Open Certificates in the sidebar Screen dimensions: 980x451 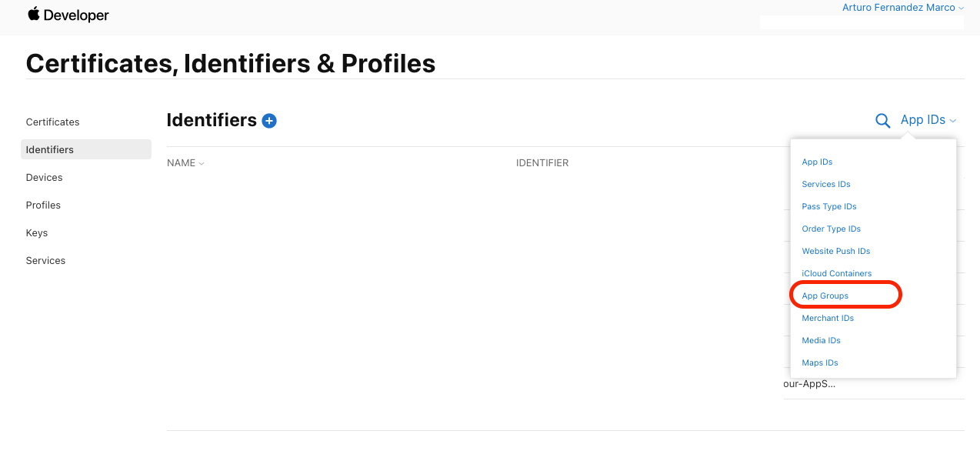point(52,122)
